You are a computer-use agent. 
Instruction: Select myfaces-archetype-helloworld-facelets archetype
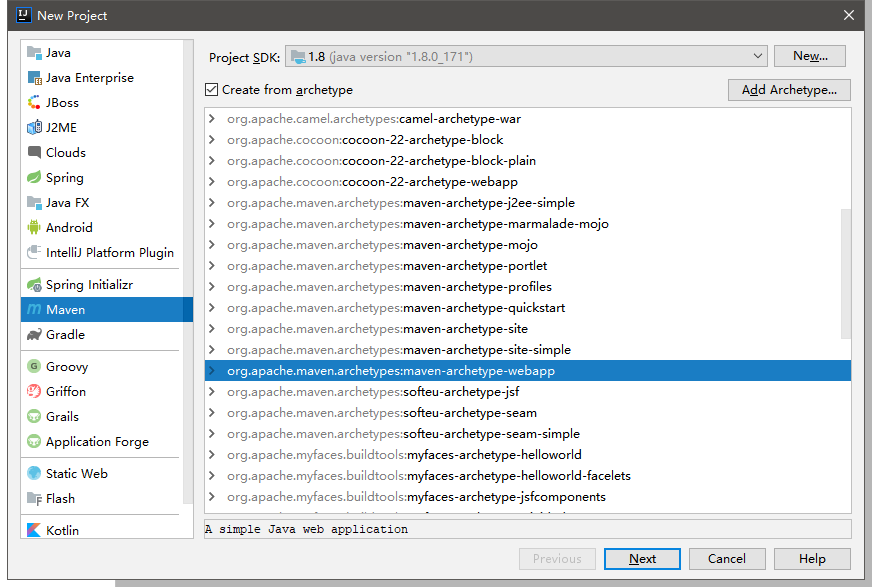pyautogui.click(x=528, y=476)
